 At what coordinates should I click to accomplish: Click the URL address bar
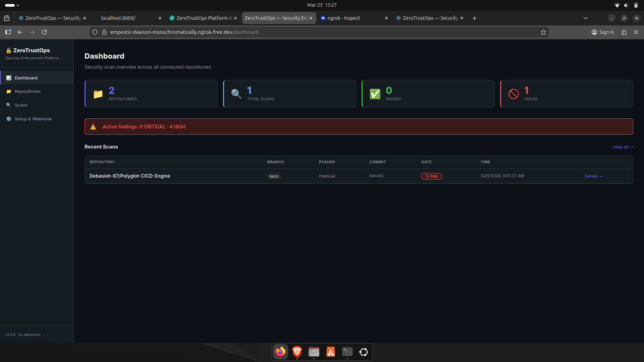pos(302,32)
